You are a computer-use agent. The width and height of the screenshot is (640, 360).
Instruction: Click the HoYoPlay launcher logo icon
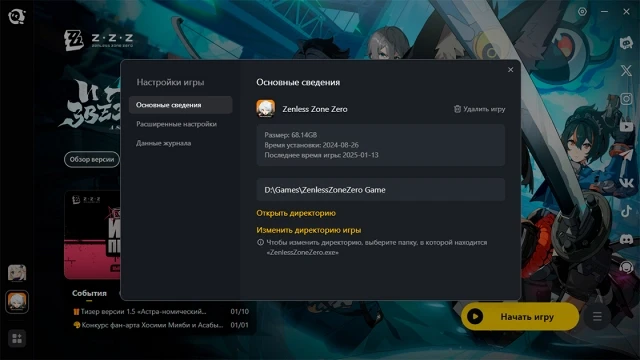click(17, 16)
